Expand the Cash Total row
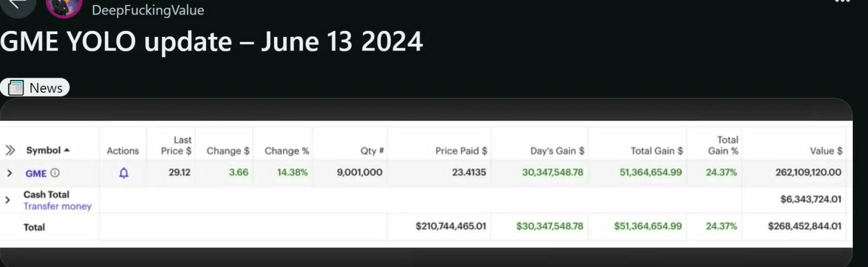 [8, 200]
